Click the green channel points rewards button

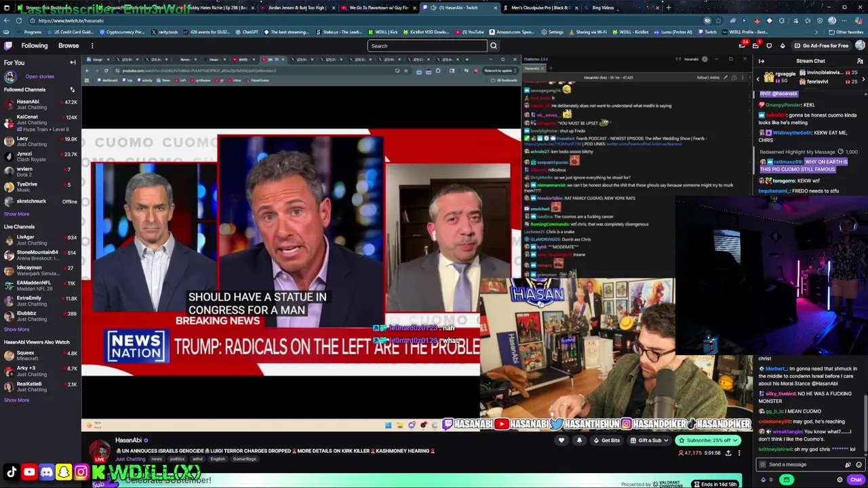click(787, 480)
